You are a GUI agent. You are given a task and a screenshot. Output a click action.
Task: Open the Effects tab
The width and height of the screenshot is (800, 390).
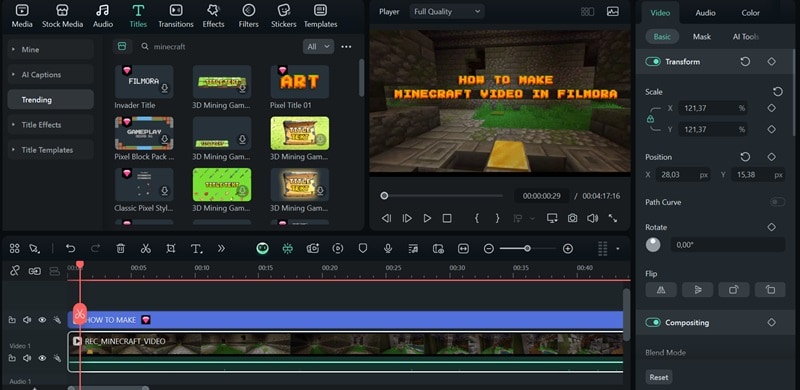pyautogui.click(x=213, y=16)
